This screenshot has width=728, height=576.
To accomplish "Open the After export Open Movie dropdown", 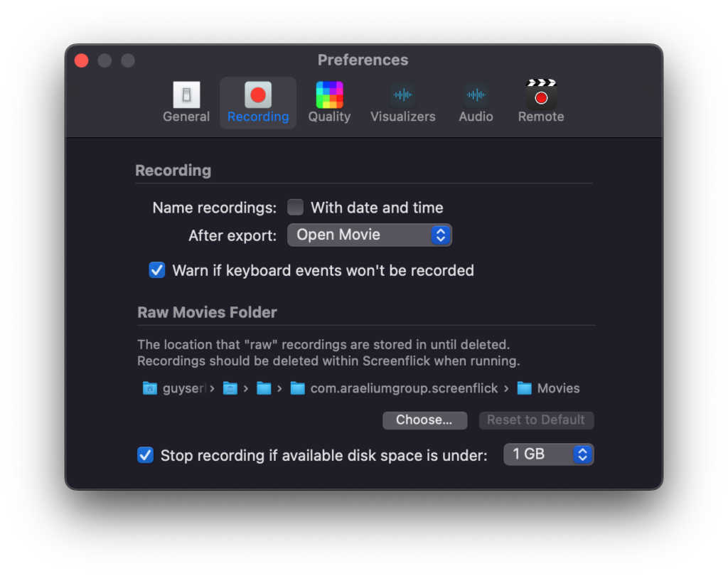I will point(370,235).
